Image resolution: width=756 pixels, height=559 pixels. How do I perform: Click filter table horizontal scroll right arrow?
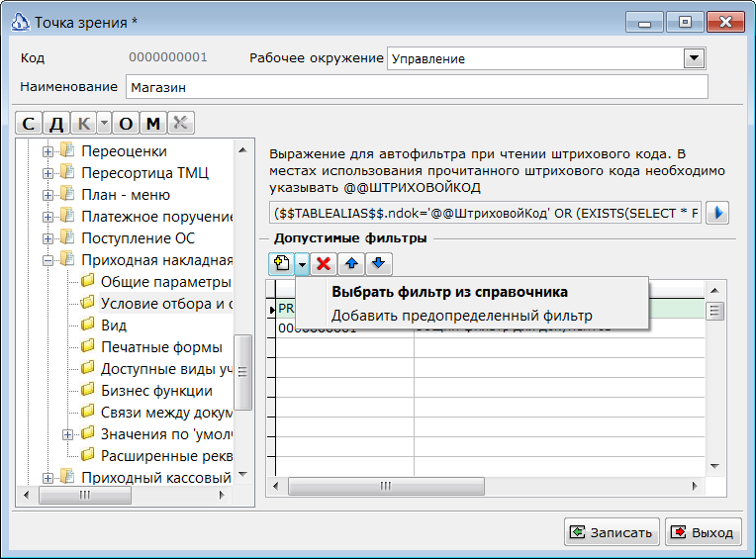tap(695, 486)
